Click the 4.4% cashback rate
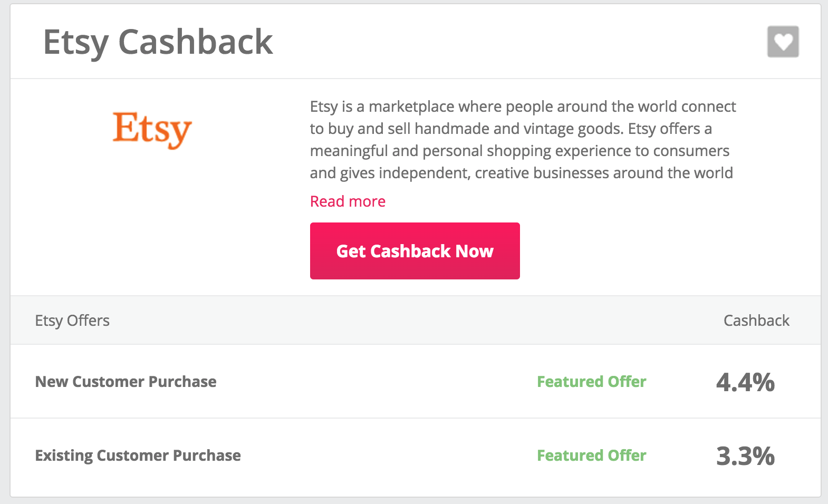 (745, 383)
